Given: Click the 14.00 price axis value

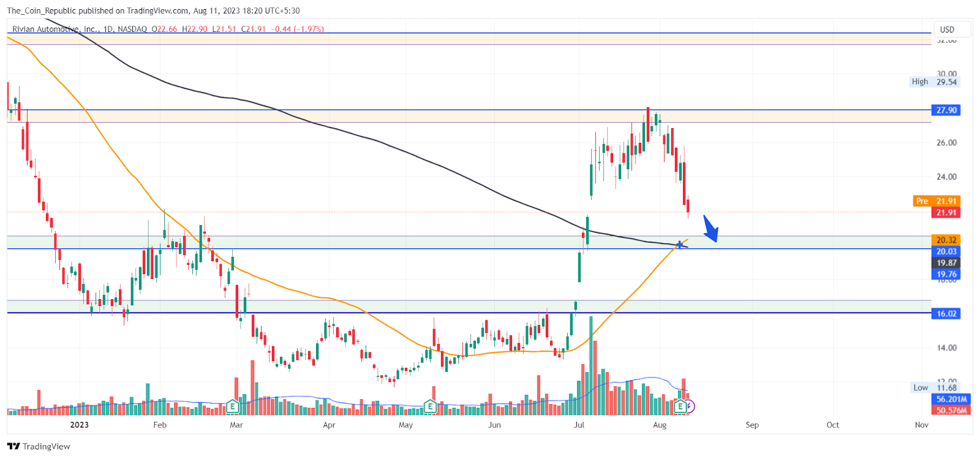Looking at the screenshot, I should point(946,348).
